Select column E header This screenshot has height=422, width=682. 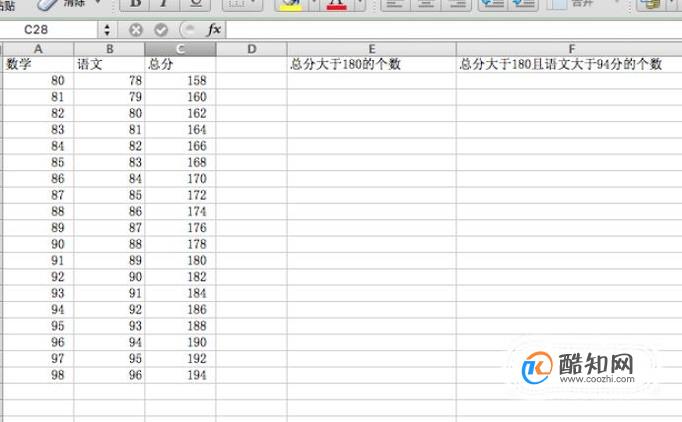click(x=372, y=49)
